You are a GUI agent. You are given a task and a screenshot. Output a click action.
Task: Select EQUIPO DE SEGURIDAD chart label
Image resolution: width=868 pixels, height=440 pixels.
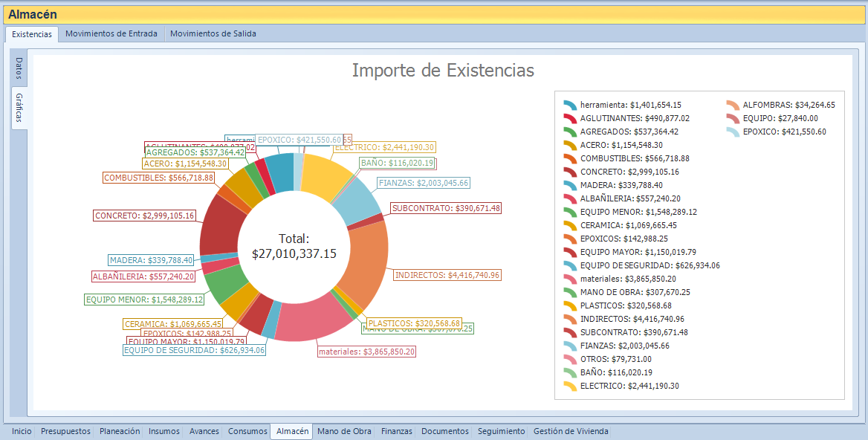[194, 350]
